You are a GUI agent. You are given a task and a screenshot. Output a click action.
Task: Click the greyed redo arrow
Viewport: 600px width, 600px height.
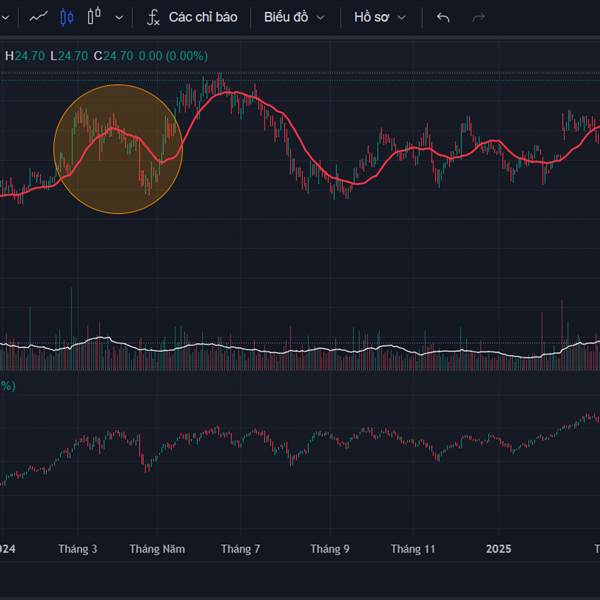point(479,18)
